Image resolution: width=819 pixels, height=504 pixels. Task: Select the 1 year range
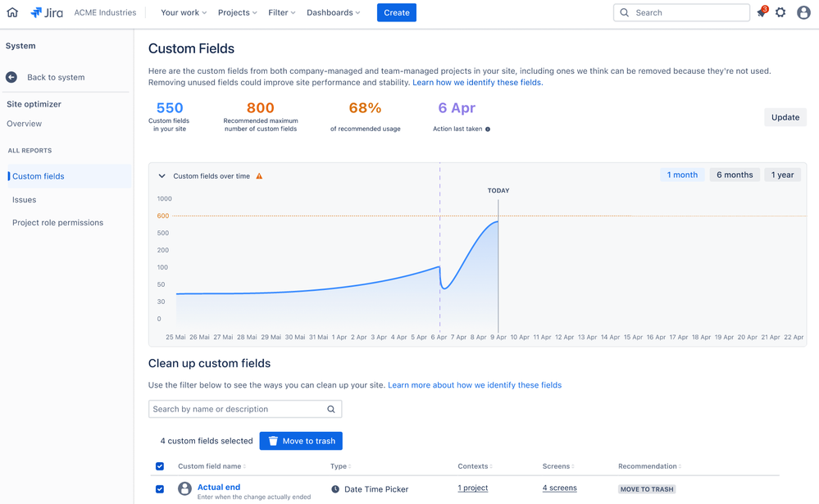(x=782, y=175)
